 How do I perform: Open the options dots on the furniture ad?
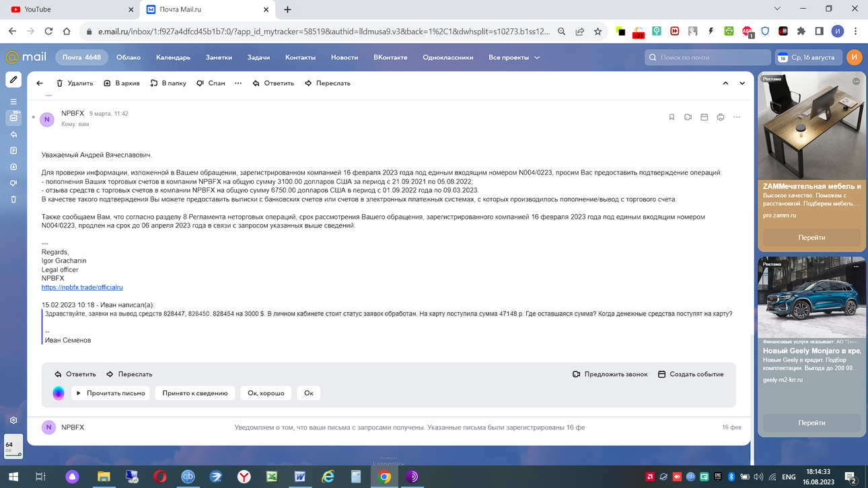[856, 81]
